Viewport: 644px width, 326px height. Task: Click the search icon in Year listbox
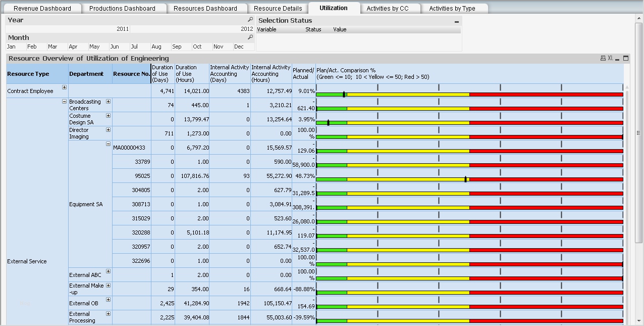(x=250, y=20)
